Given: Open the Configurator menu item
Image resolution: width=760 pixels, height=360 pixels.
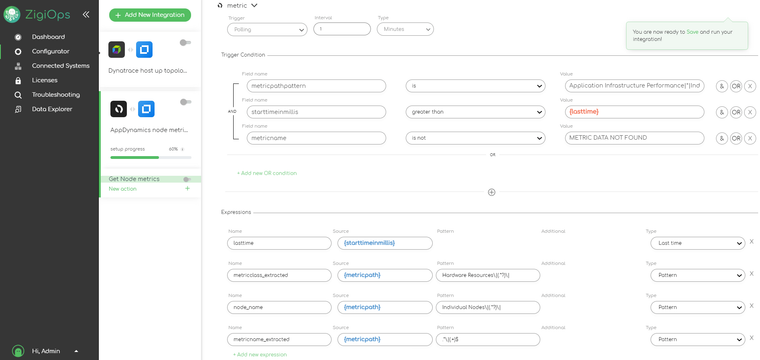Looking at the screenshot, I should (x=50, y=51).
